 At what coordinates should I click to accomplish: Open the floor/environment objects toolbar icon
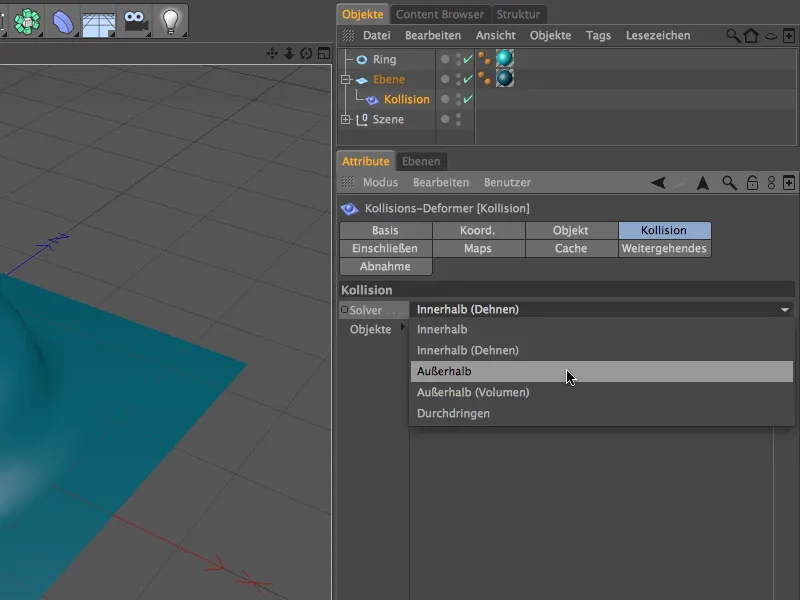click(98, 23)
